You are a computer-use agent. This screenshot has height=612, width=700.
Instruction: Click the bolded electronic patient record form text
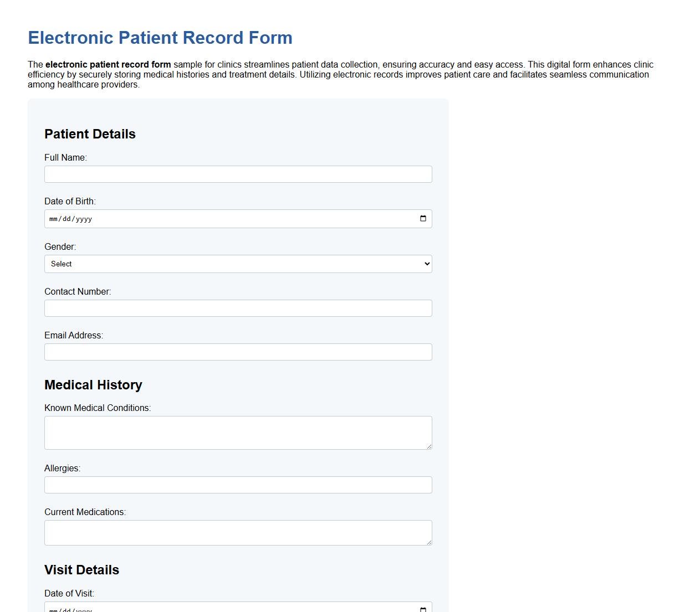(x=109, y=64)
